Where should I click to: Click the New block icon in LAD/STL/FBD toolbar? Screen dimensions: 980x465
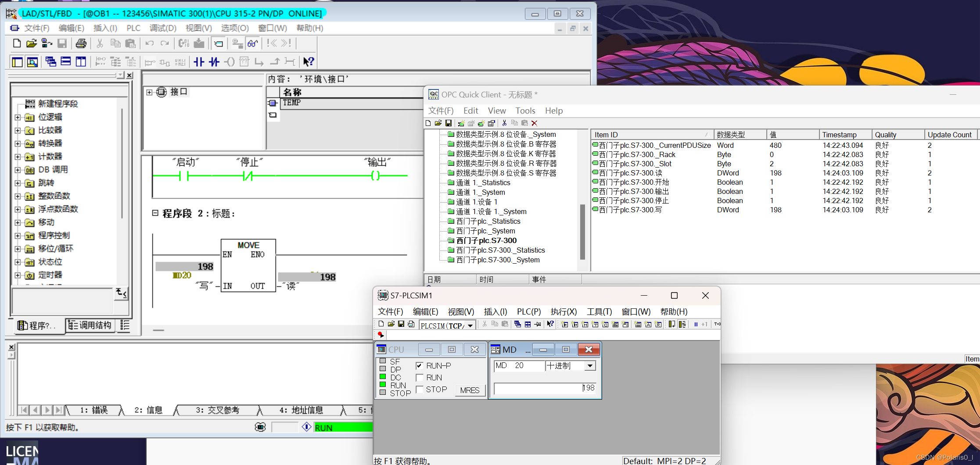click(17, 43)
